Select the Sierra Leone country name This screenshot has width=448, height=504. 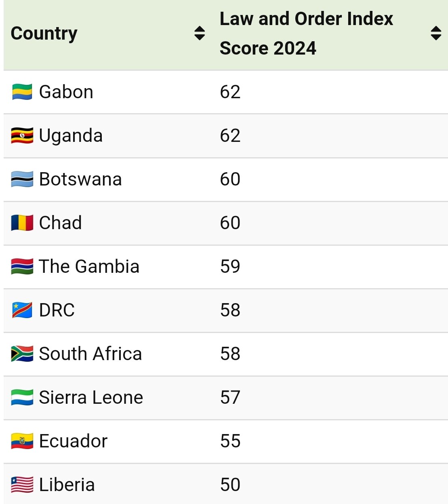click(91, 398)
